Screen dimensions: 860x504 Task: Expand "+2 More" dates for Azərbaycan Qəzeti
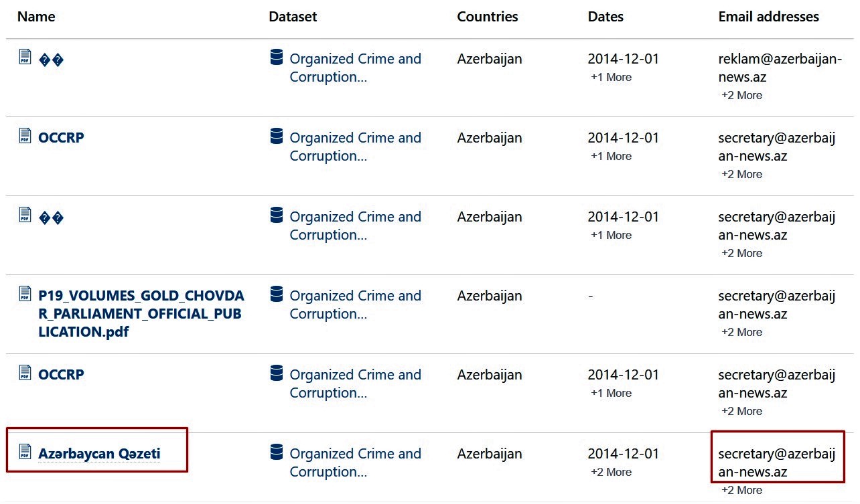click(611, 472)
